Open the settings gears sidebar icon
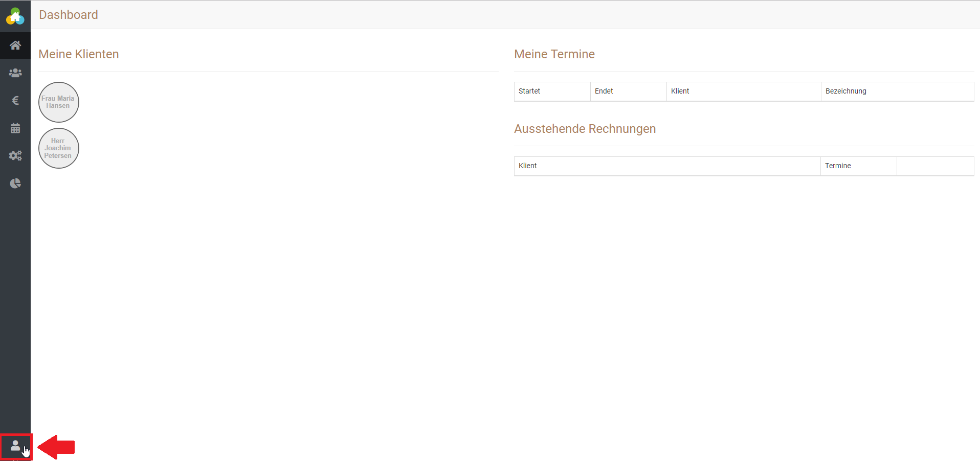Viewport: 980px width, 461px height. coord(15,156)
